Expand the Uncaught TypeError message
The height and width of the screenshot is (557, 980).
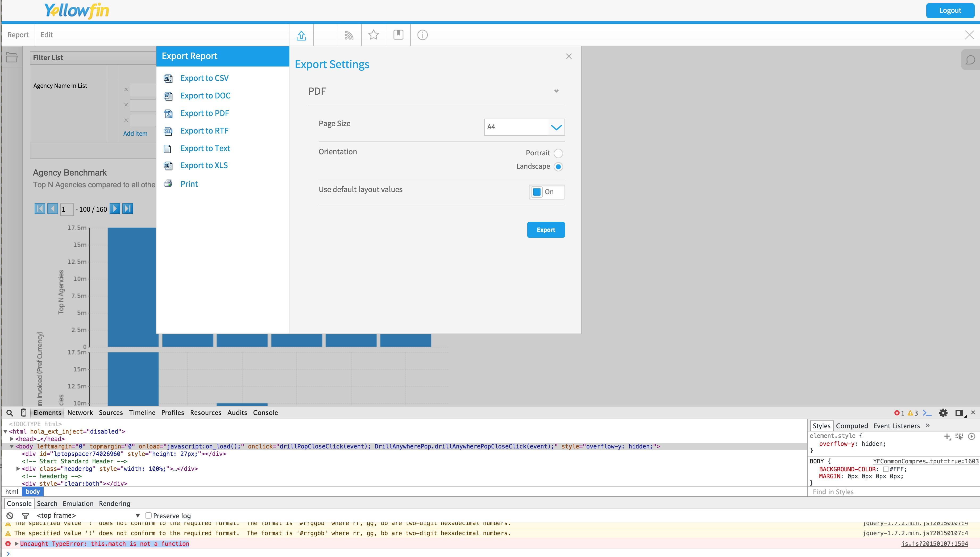[16, 544]
